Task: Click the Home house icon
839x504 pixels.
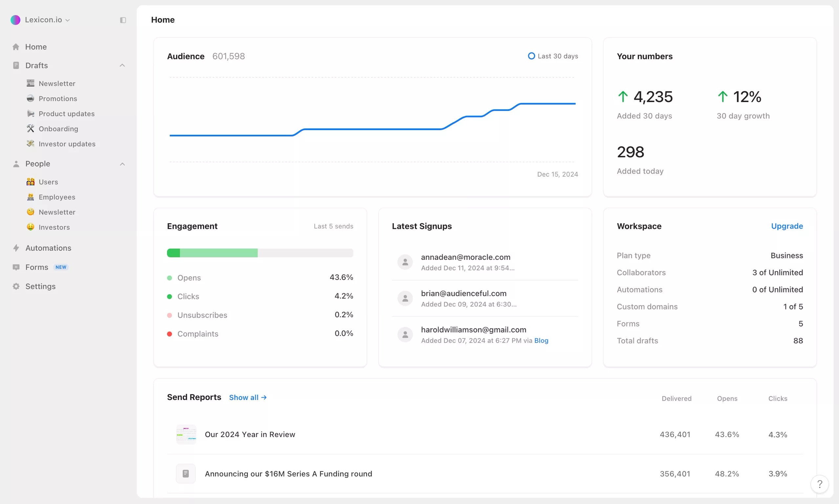Action: [x=16, y=47]
